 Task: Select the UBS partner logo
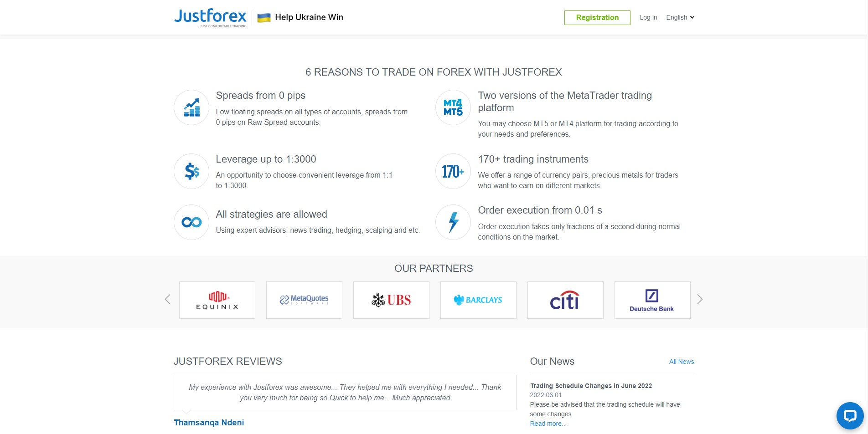point(391,300)
